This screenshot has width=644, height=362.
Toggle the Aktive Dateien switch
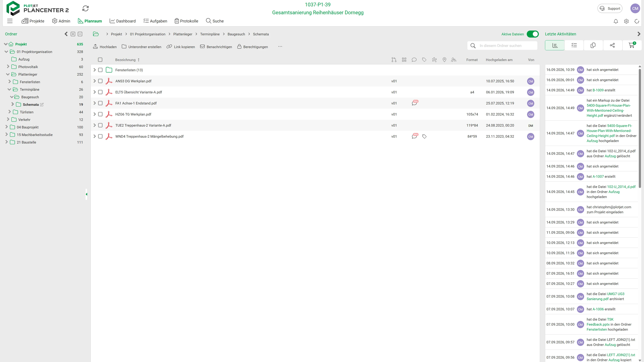pyautogui.click(x=532, y=34)
